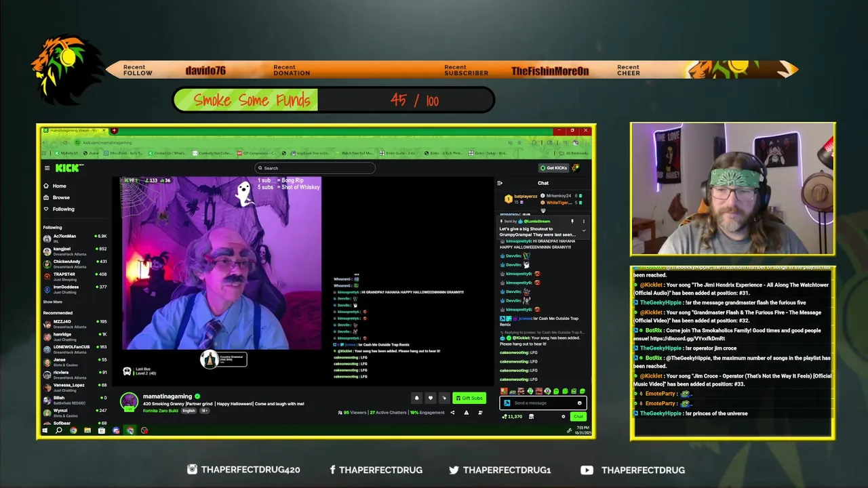Image resolution: width=868 pixels, height=488 pixels.
Task: Click into the Kick Search field
Action: [315, 168]
